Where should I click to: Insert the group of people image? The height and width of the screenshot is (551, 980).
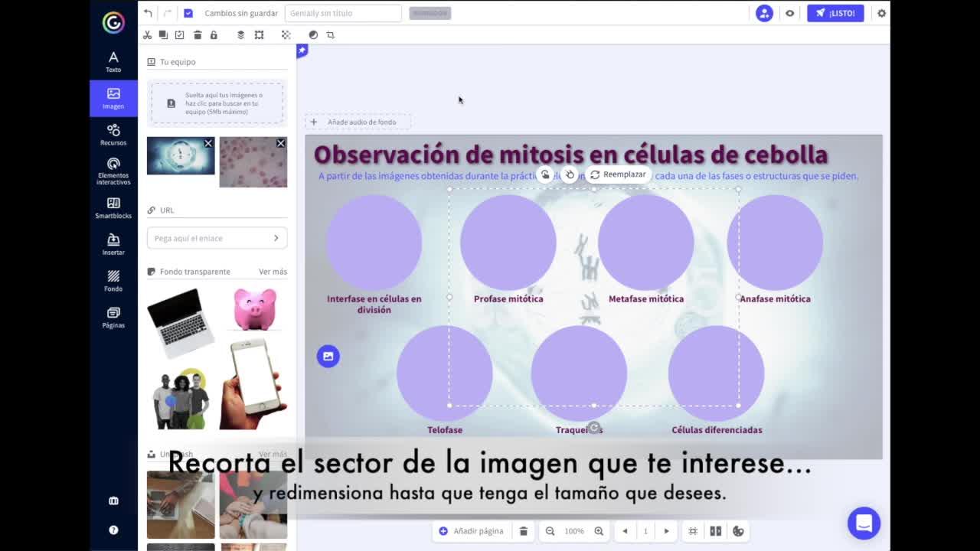coord(181,399)
